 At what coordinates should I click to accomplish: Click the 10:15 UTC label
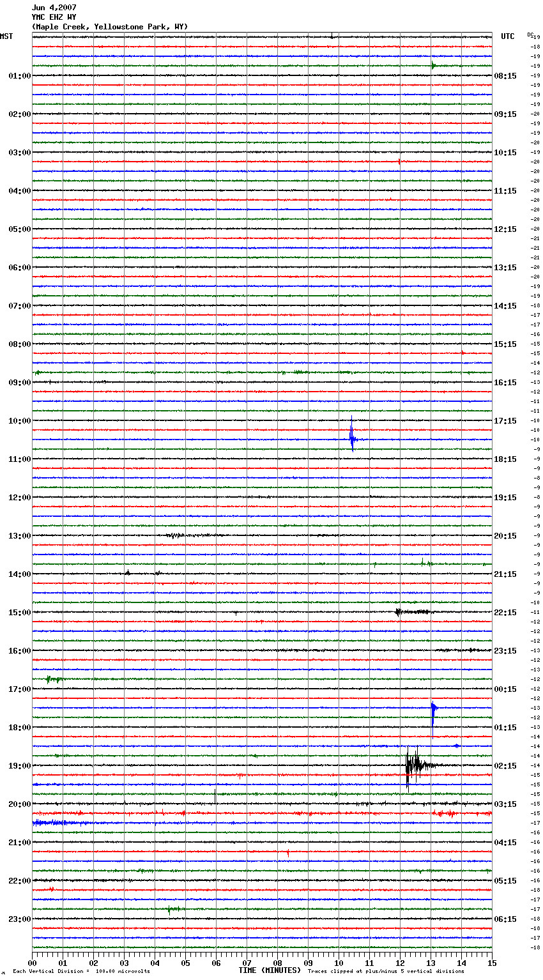point(505,153)
